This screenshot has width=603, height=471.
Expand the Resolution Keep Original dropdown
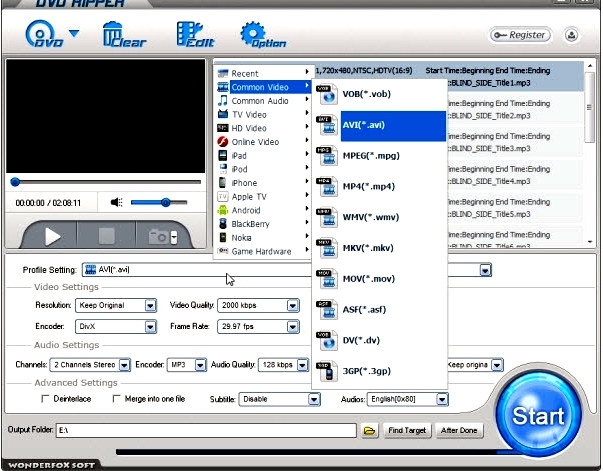116,306
